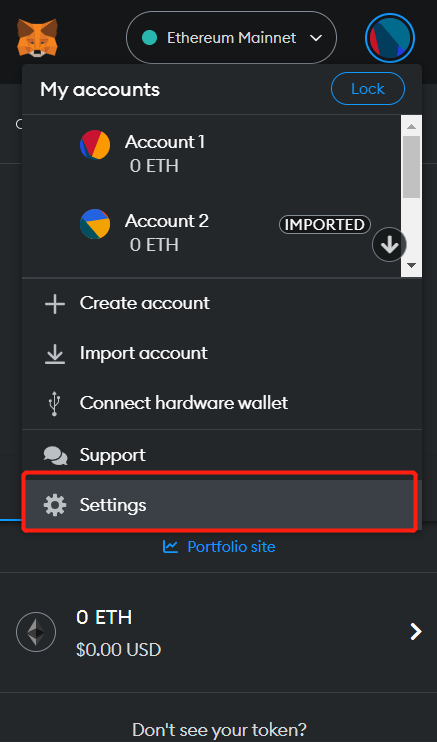Click the plus icon beside Create account
Image resolution: width=437 pixels, height=742 pixels.
(x=55, y=303)
